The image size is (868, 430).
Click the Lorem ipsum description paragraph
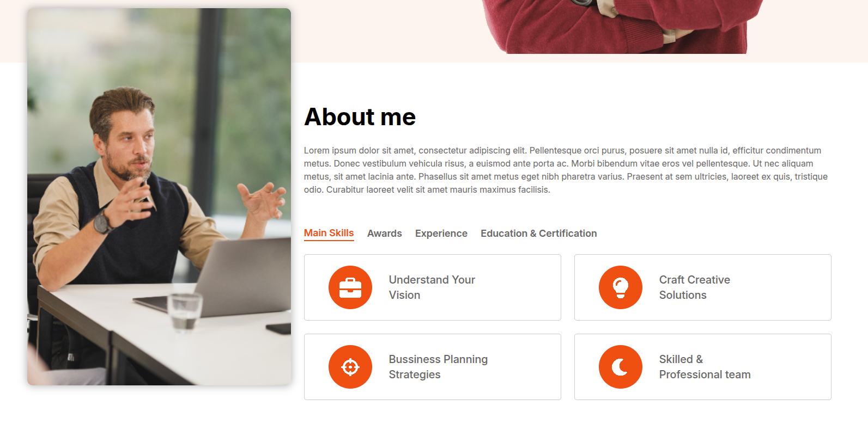coord(567,170)
